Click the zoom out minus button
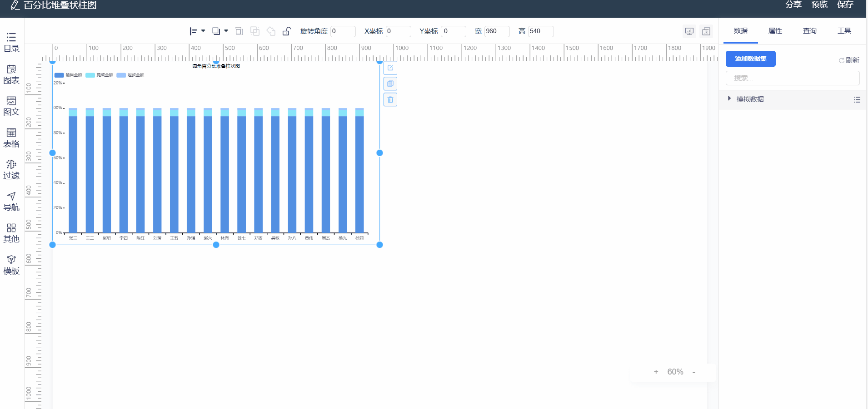Screen dimensions: 868x409 694,372
